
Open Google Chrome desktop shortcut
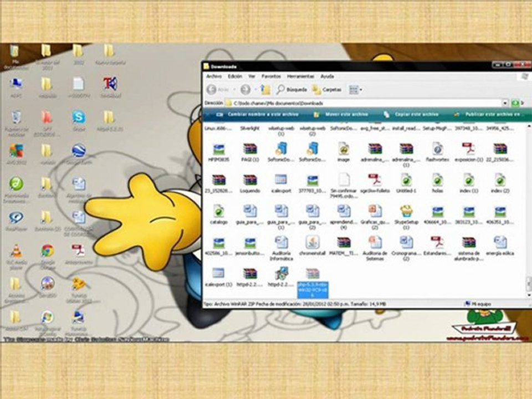point(48,257)
